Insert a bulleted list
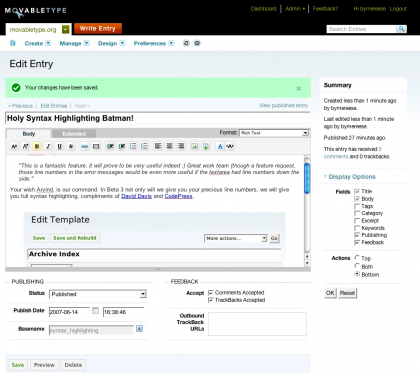This screenshot has height=376, width=420. tap(133, 146)
